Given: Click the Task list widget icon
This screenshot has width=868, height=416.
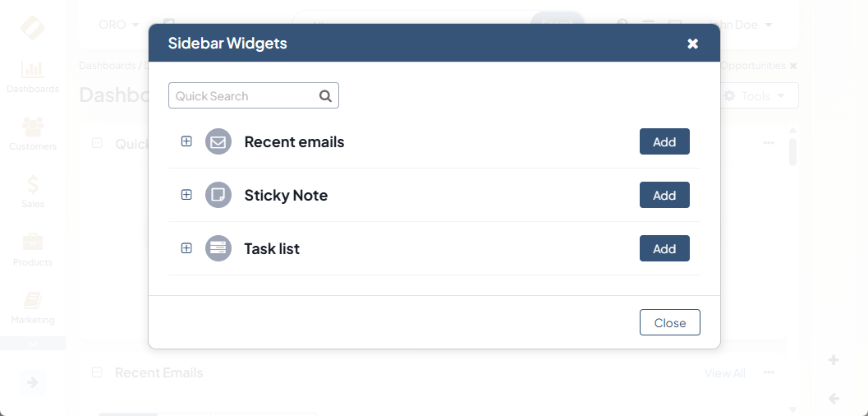Looking at the screenshot, I should [x=218, y=248].
